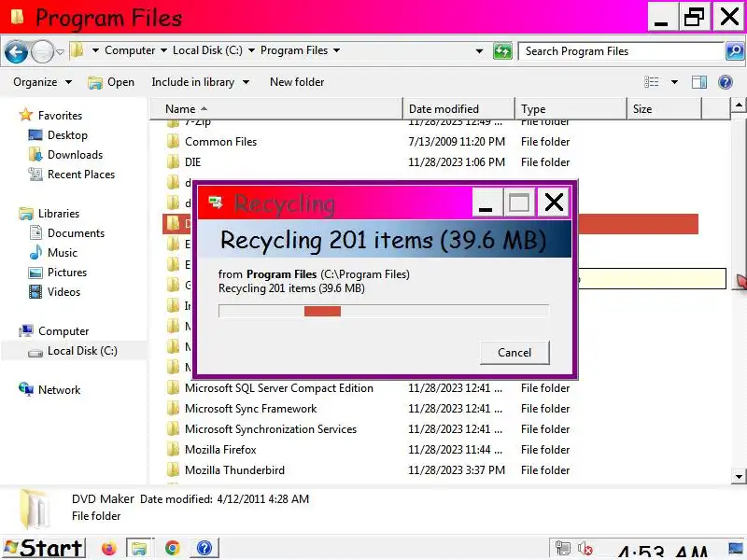Click the muted volume tray icon
This screenshot has width=747, height=560.
pyautogui.click(x=585, y=549)
